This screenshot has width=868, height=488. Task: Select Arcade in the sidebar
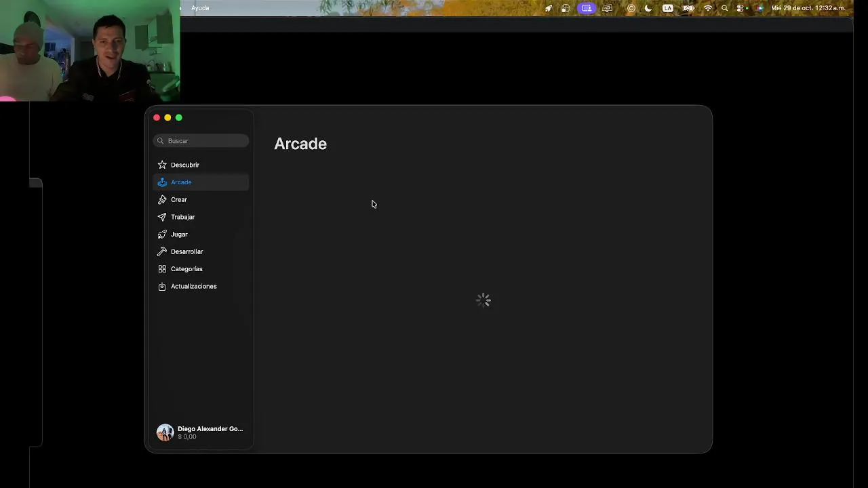point(201,182)
